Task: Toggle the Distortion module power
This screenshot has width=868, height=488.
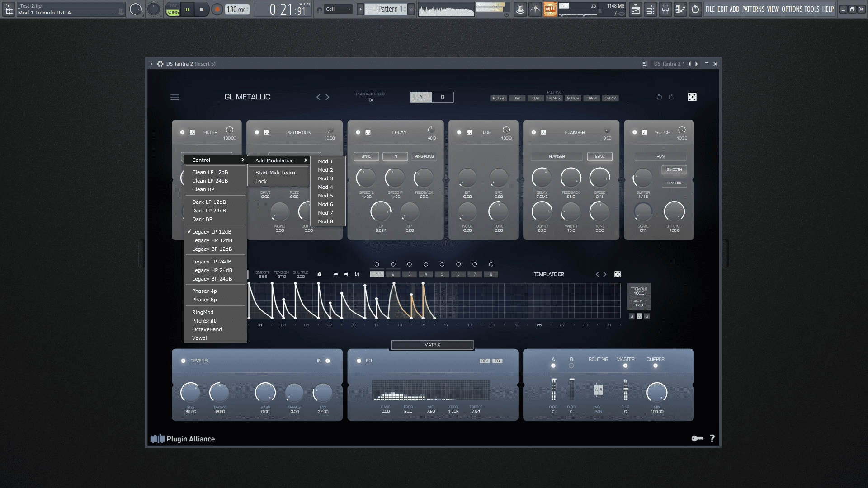Action: click(x=257, y=132)
